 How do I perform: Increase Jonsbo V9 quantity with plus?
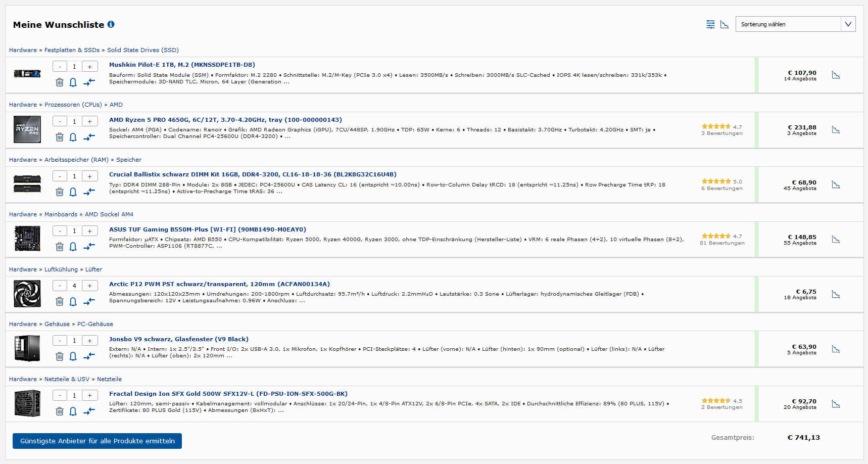pyautogui.click(x=90, y=341)
